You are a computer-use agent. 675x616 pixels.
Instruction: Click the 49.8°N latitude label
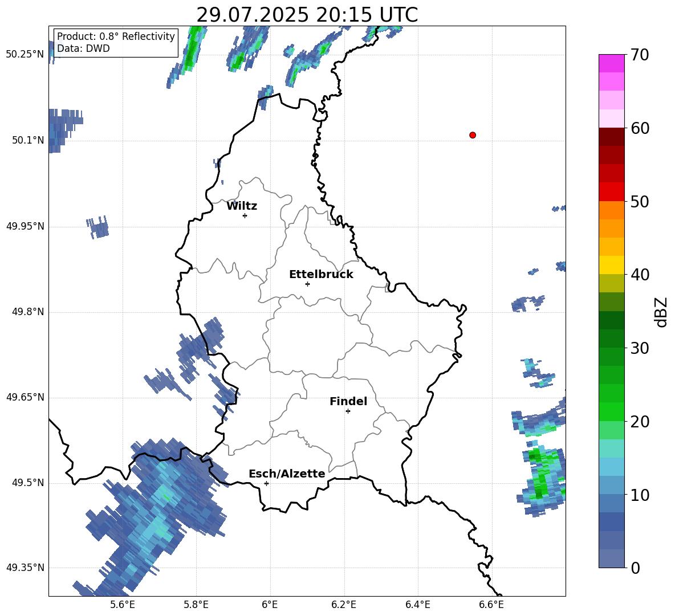(28, 312)
